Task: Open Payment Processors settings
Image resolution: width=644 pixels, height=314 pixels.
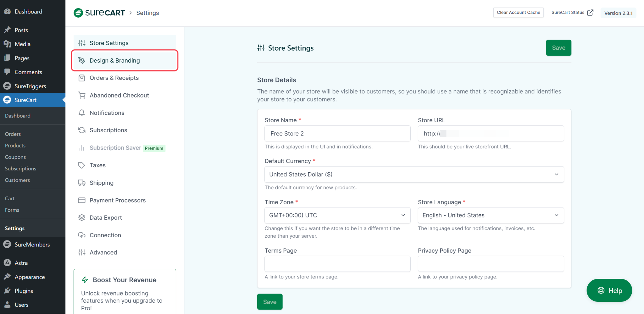Action: pos(125,200)
